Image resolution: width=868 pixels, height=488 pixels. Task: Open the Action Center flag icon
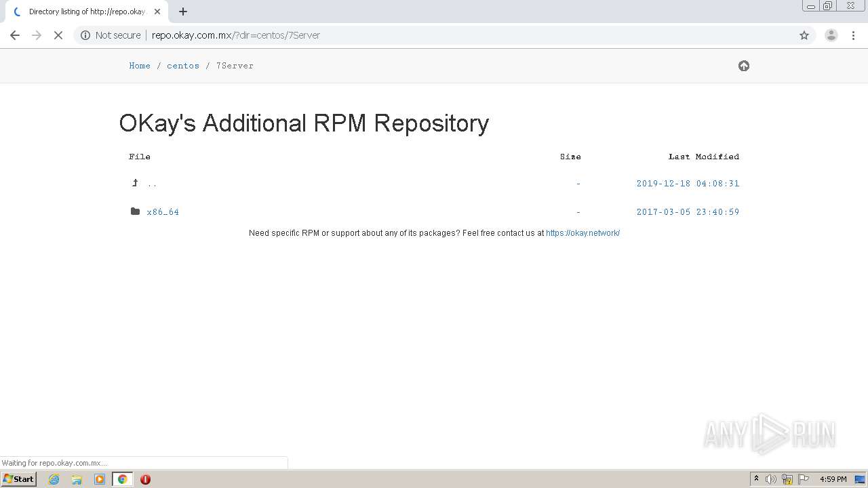[804, 479]
